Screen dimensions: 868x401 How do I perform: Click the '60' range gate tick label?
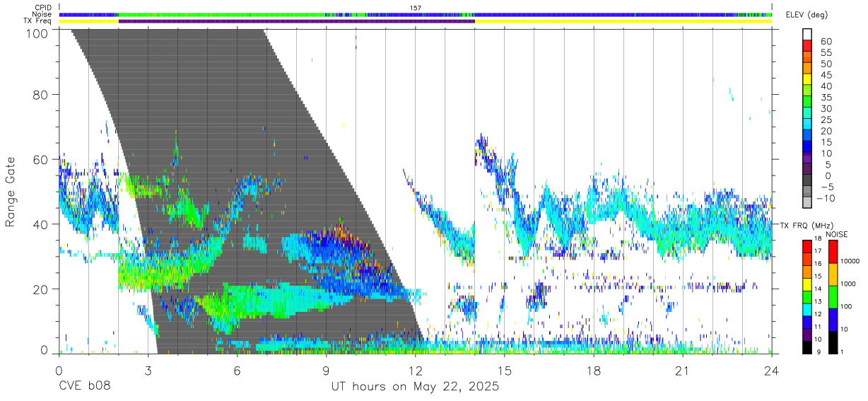[41, 159]
